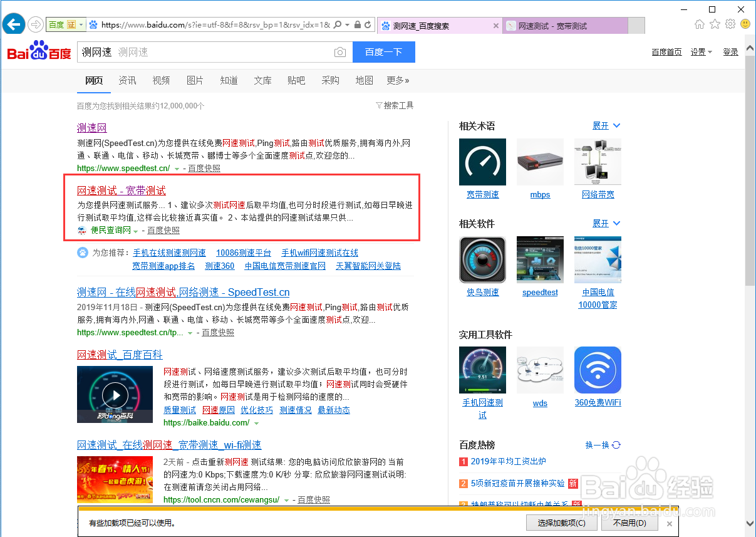Click the vertical scrollbar down arrow
The image size is (756, 537).
point(750,523)
